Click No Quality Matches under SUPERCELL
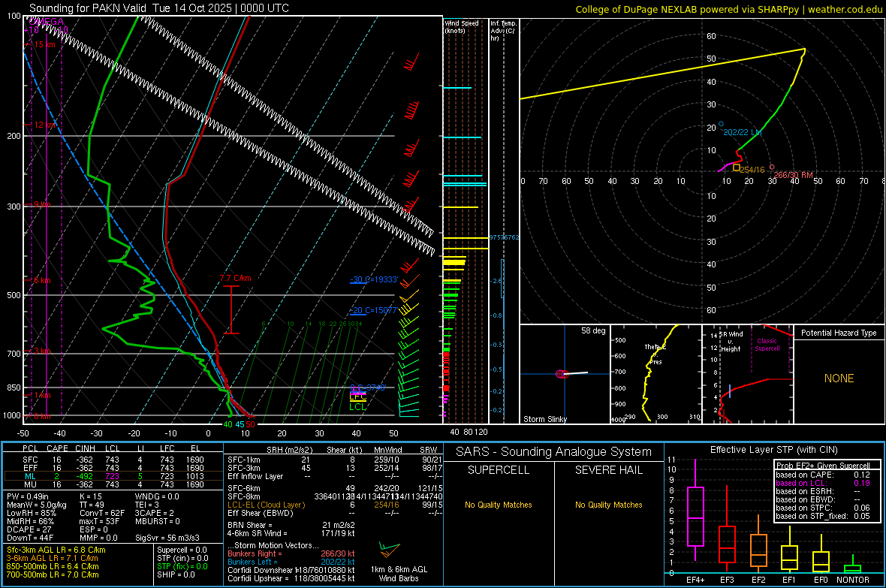 click(499, 505)
